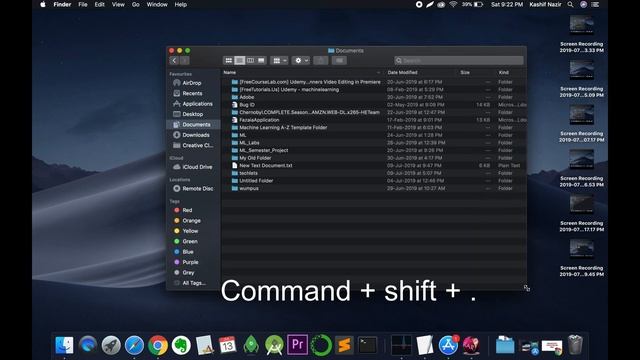
Task: Filter by the Purple tag
Action: click(190, 262)
